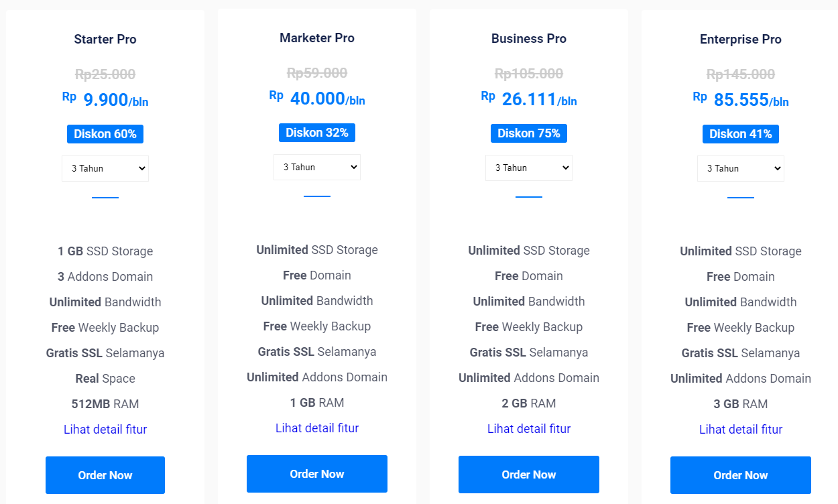This screenshot has height=504, width=838.
Task: Open Business Pro billing period dropdown
Action: (529, 168)
